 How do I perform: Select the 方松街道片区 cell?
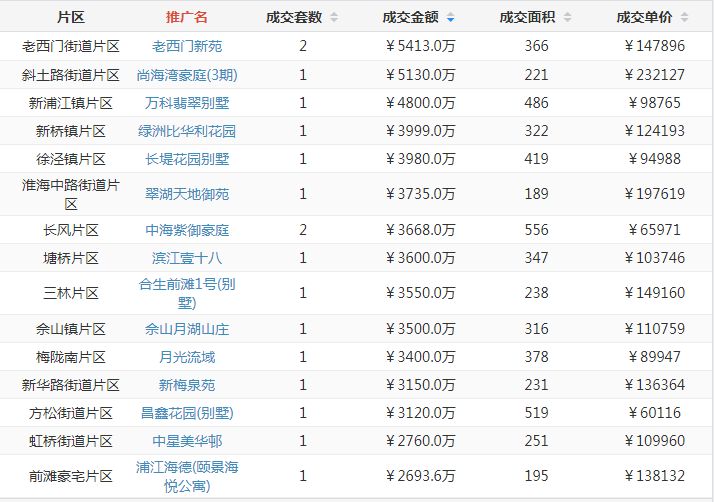[x=71, y=413]
